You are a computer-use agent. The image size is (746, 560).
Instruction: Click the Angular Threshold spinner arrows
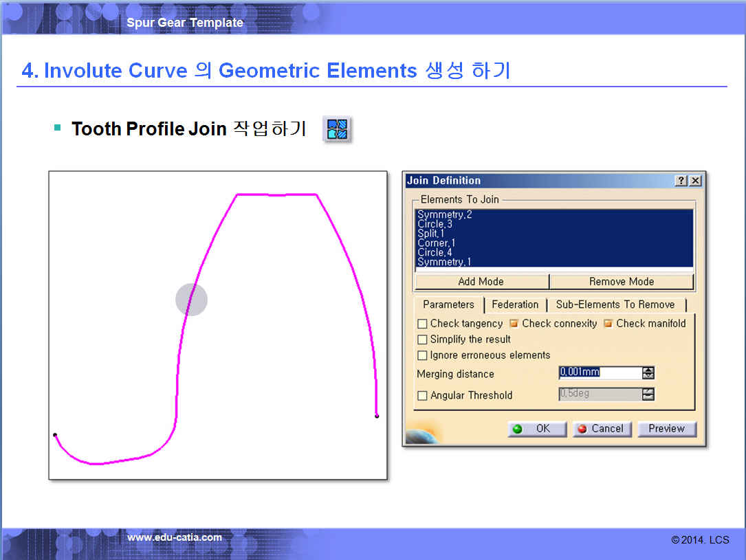[x=648, y=394]
